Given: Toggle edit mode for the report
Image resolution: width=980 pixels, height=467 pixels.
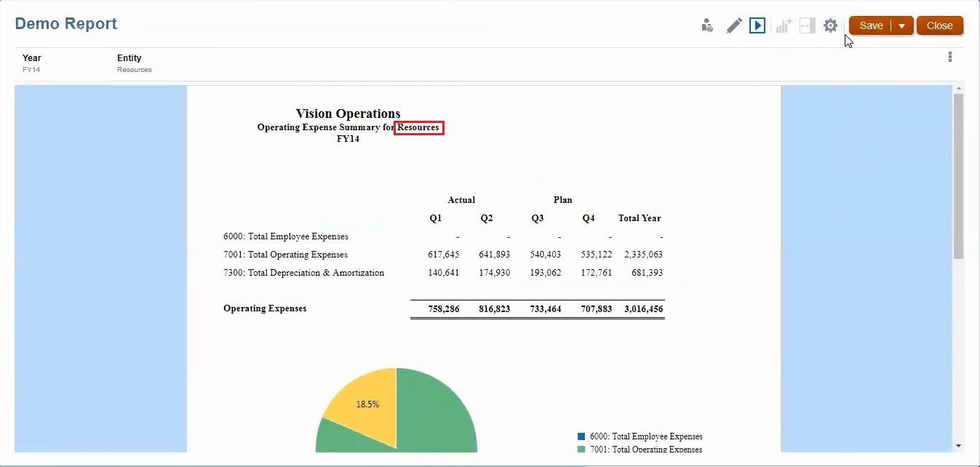Looking at the screenshot, I should pyautogui.click(x=734, y=25).
